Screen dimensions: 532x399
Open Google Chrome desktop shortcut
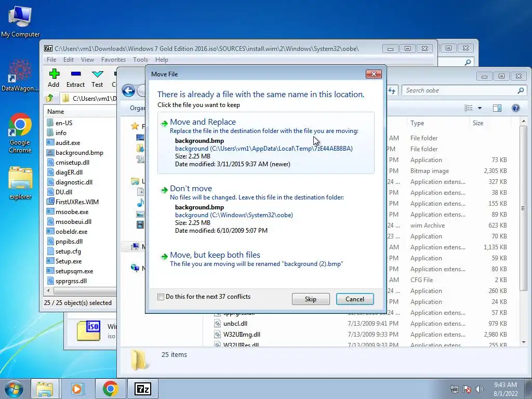coord(20,133)
